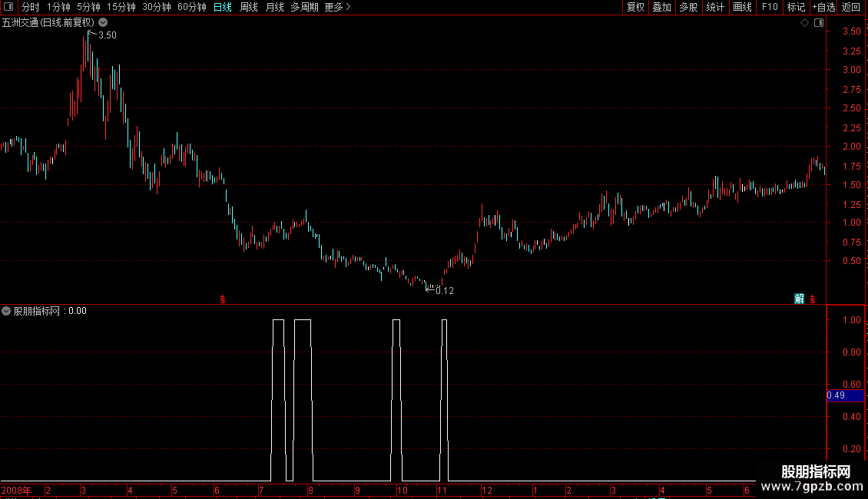Click the diamond icon above price axis

point(804,23)
